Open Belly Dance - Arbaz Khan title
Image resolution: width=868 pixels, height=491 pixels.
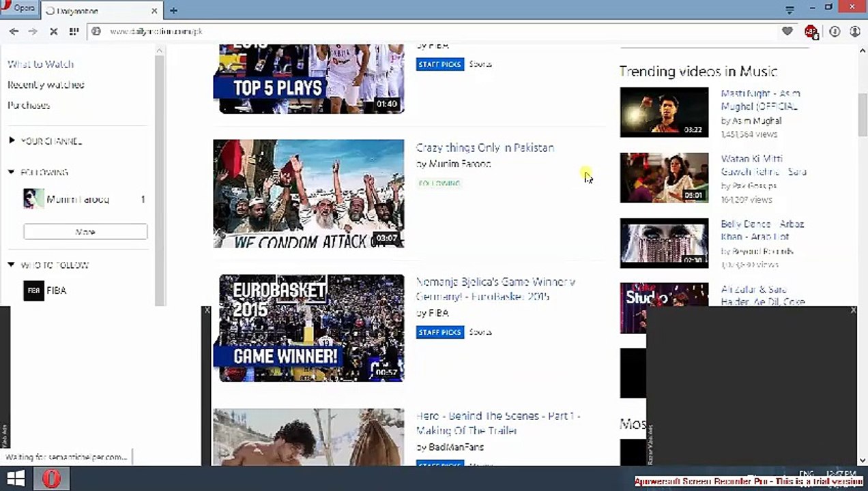click(762, 230)
